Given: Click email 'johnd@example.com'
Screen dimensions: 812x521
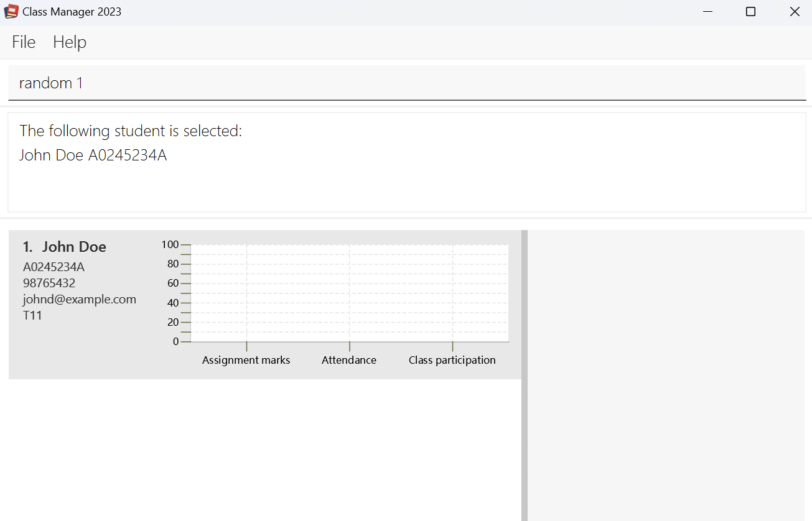Looking at the screenshot, I should point(80,299).
